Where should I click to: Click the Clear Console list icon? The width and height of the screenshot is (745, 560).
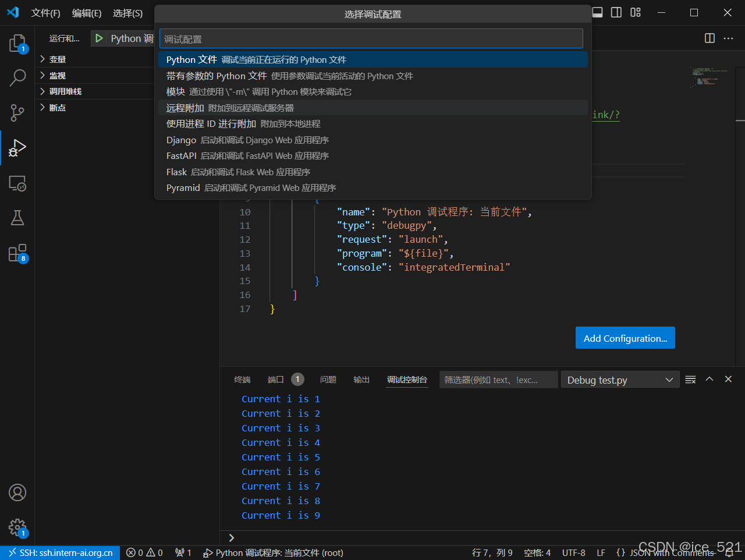click(690, 380)
